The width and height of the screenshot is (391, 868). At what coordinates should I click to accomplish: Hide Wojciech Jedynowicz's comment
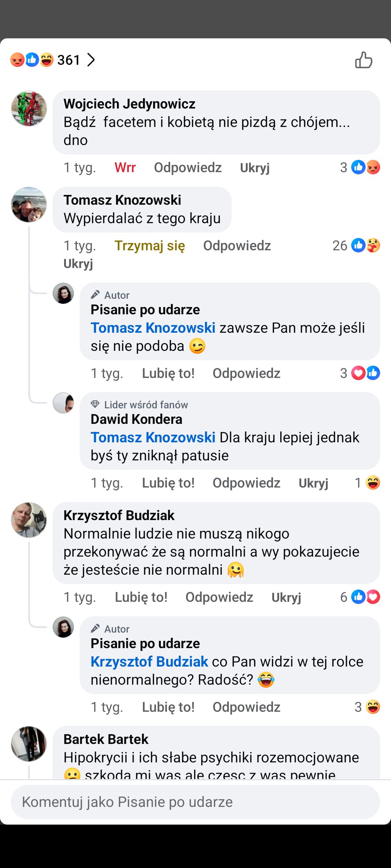(x=255, y=168)
